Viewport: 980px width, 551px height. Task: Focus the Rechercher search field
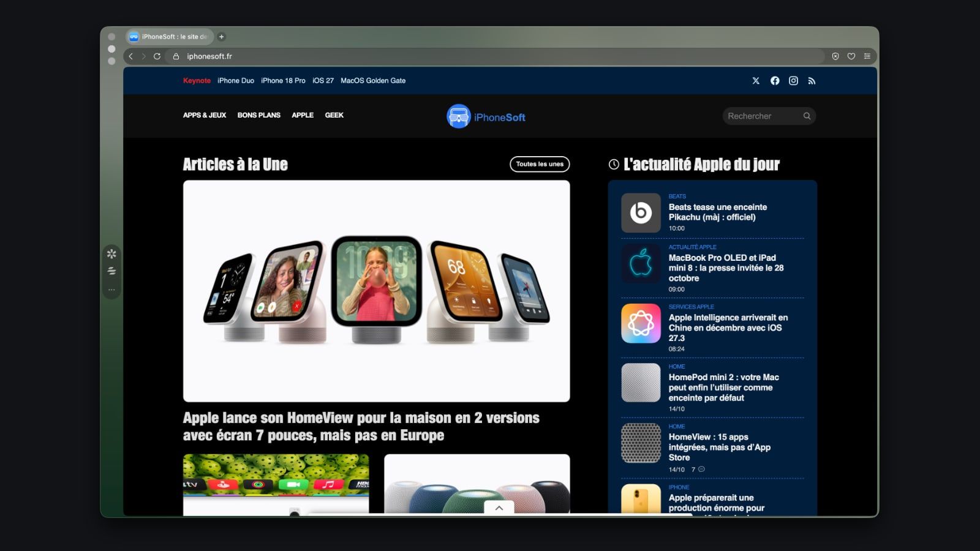point(769,116)
